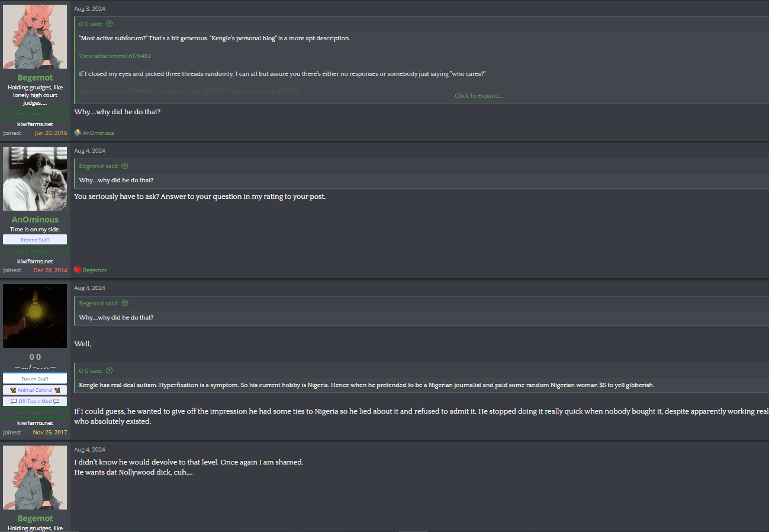Open the dark glowing-light avatar of 0 0

pos(35,316)
